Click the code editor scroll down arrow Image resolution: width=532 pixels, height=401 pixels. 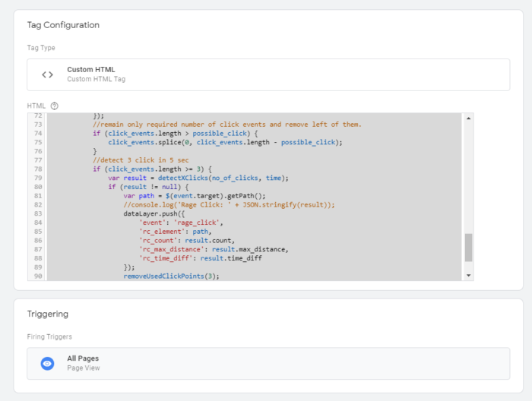click(468, 275)
